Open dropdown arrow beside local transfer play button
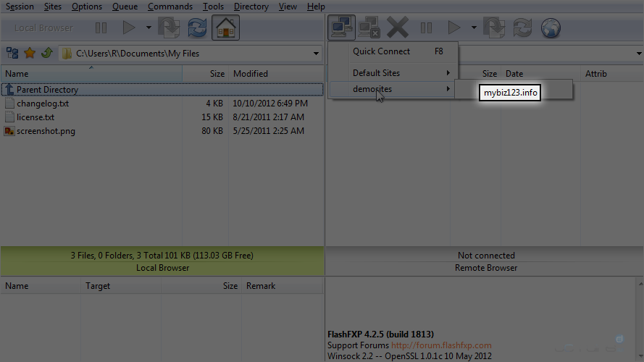Screen dimensions: 644x362 [x=149, y=28]
